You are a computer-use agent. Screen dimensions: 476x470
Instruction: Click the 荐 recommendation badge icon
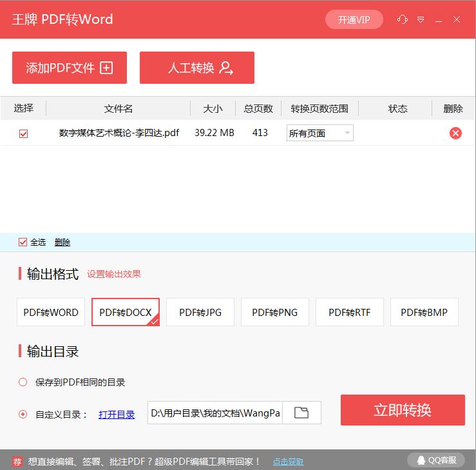(x=17, y=462)
